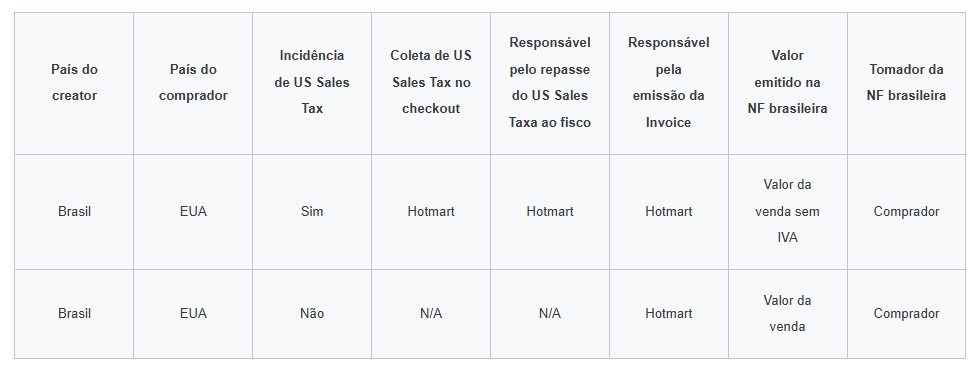Select 'Hotmart' under Invoice column in second row

pyautogui.click(x=669, y=314)
